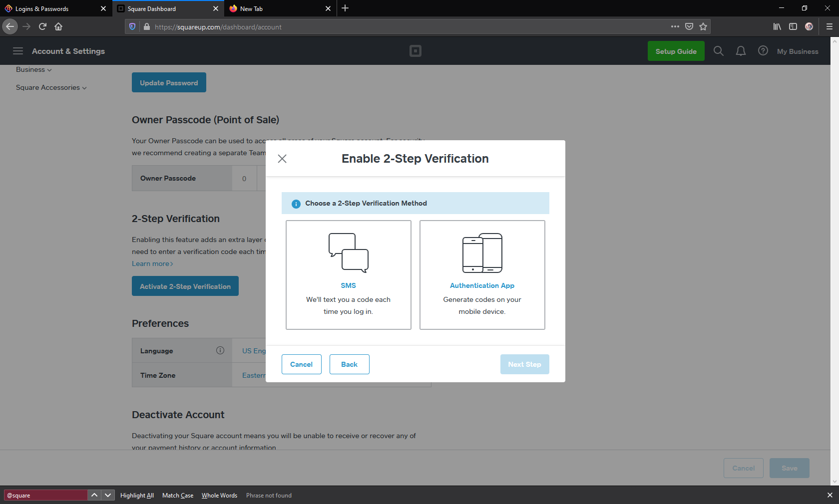Viewport: 839px width, 504px height.
Task: Click Activate 2-Step Verification button
Action: pyautogui.click(x=185, y=286)
